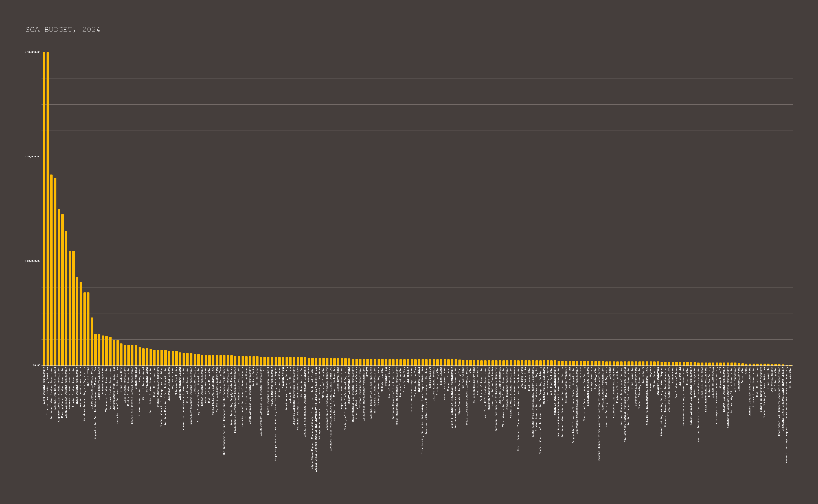Select the International Advisory Committee bar

[x=48, y=209]
